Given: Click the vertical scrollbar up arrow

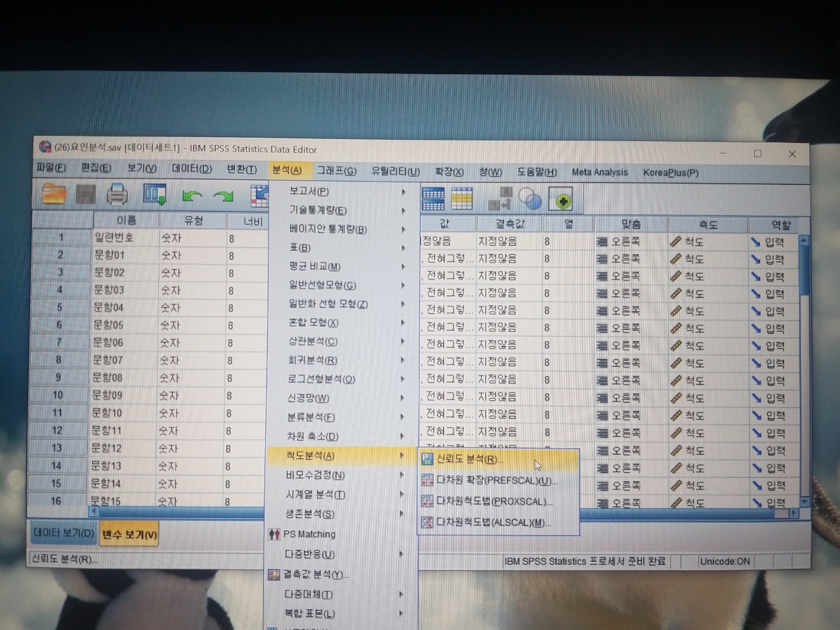Looking at the screenshot, I should click(x=804, y=240).
